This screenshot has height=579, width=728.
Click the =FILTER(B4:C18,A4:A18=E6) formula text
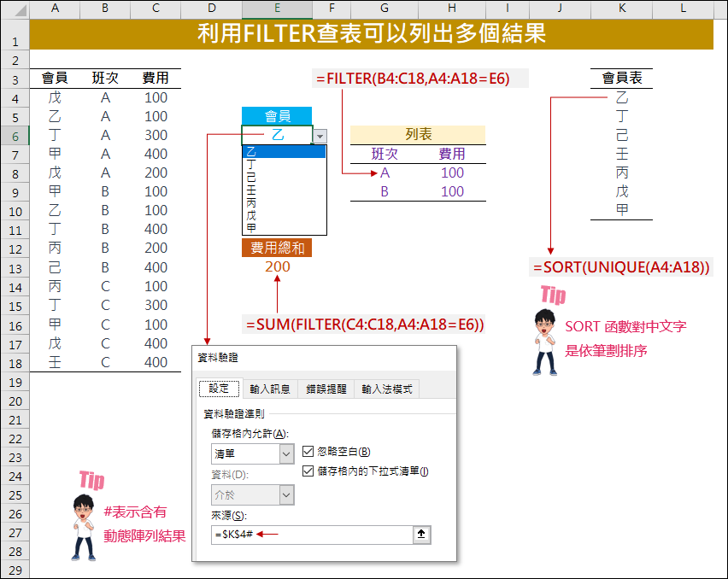pyautogui.click(x=414, y=79)
